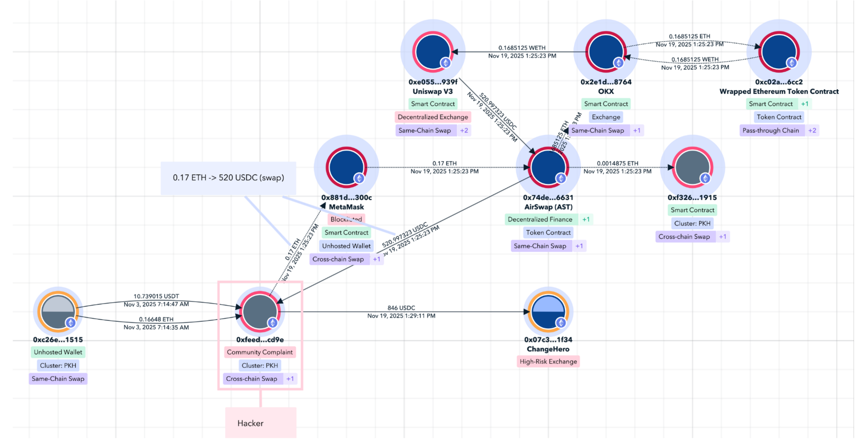Click Ethereum badge on 0xc26e...1515 node
The image size is (868, 443).
tap(70, 323)
